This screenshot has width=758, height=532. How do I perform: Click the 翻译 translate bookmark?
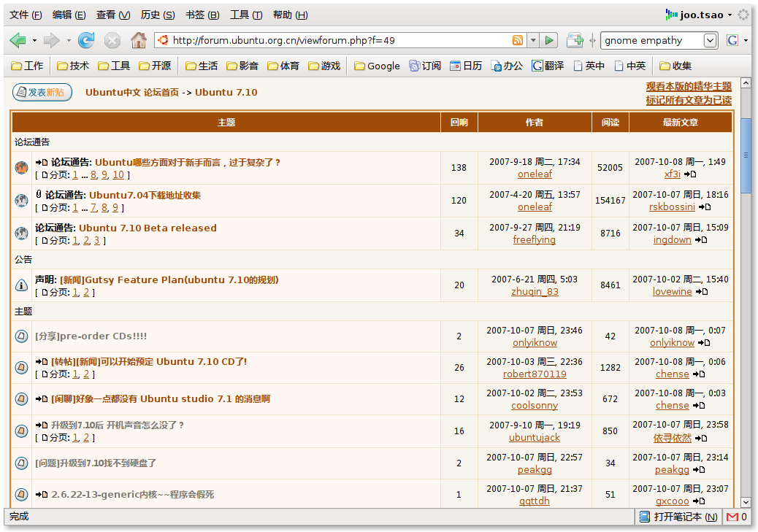(x=548, y=66)
